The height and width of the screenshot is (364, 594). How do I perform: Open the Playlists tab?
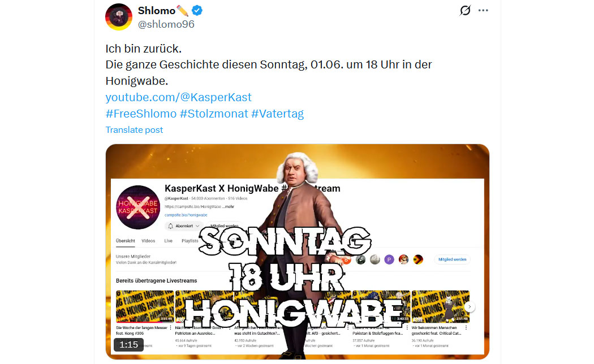click(190, 241)
